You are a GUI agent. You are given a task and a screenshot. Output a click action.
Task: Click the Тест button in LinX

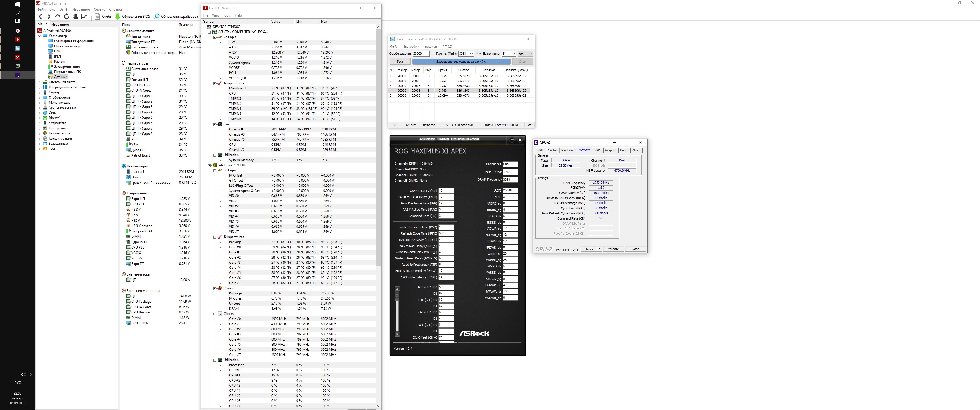[399, 61]
